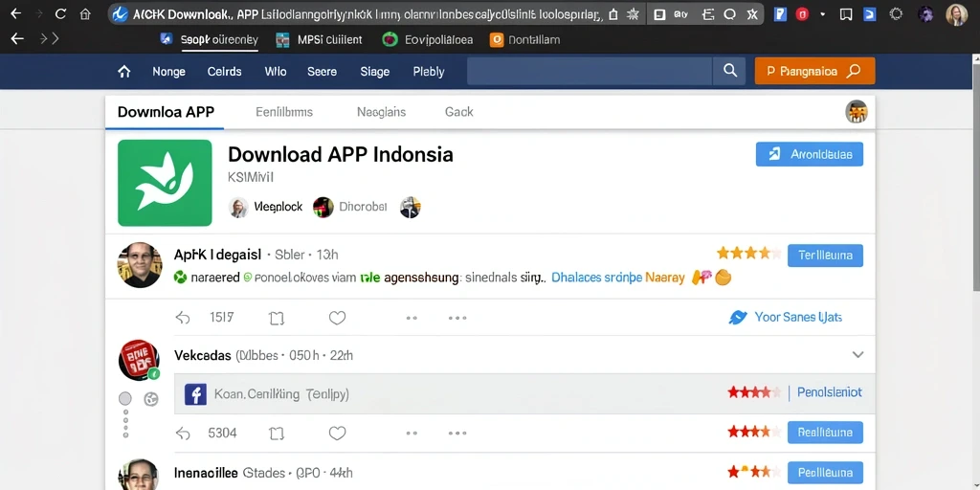This screenshot has height=490, width=980.
Task: Click the orange Piangnaioa button
Action: (x=815, y=71)
